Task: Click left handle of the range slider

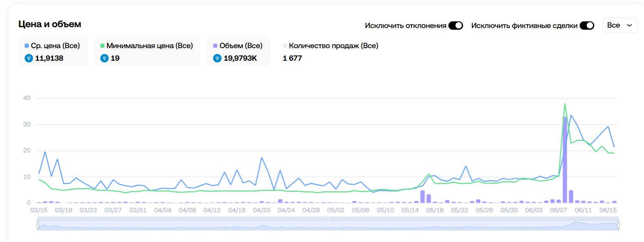Action: (x=38, y=225)
